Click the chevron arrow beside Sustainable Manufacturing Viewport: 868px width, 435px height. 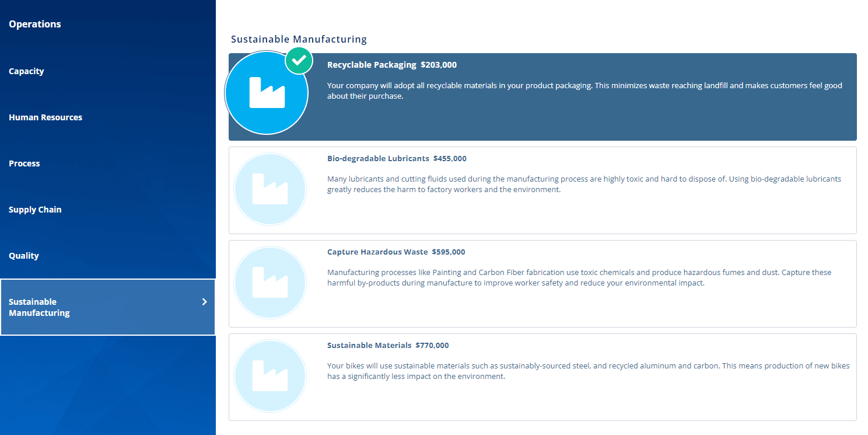click(204, 302)
